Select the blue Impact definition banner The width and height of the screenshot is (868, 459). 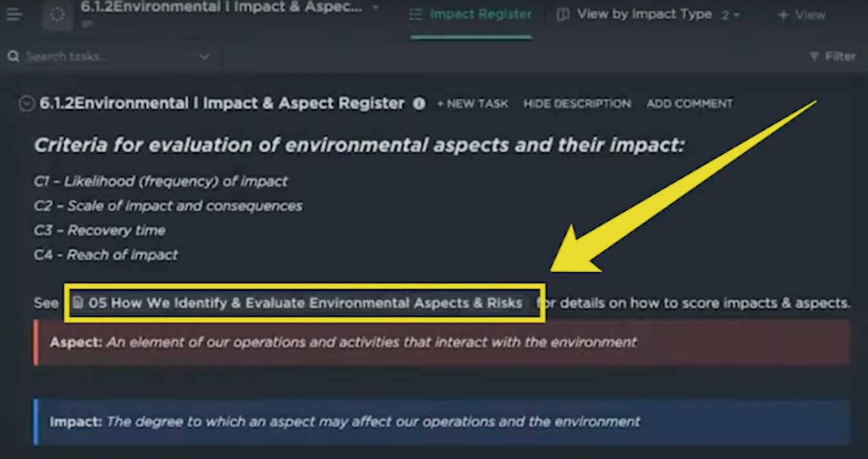click(x=442, y=422)
